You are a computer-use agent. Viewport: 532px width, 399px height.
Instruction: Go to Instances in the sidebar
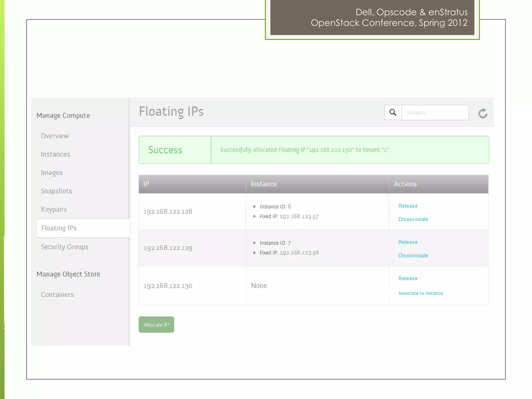[x=55, y=154]
